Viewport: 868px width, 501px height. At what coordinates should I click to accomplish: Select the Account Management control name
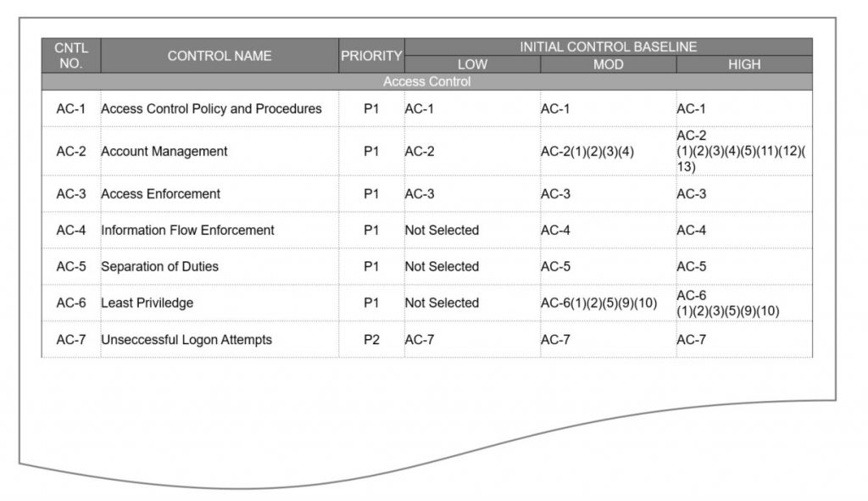(164, 151)
